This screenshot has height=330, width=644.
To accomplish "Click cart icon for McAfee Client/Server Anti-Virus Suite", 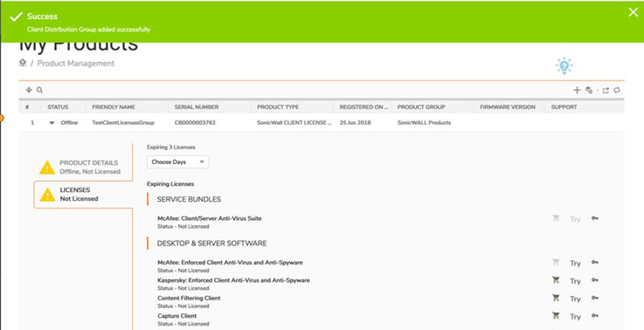I will 556,218.
